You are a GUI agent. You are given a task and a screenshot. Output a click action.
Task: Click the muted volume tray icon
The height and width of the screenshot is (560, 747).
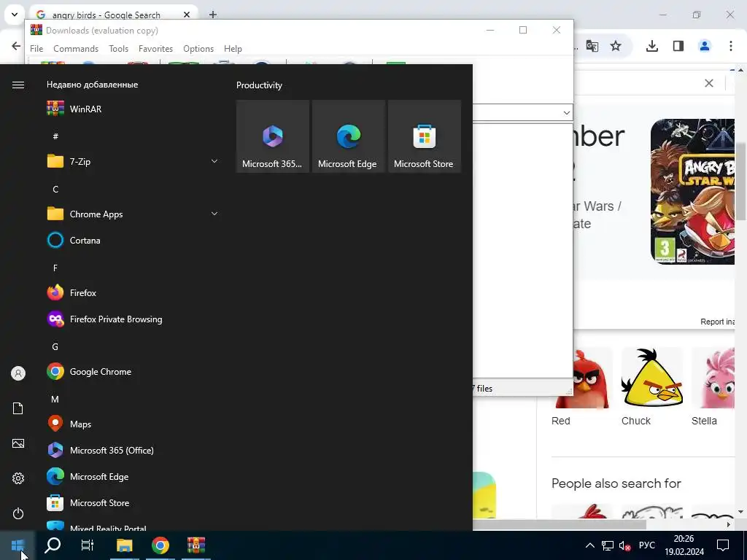(x=624, y=545)
